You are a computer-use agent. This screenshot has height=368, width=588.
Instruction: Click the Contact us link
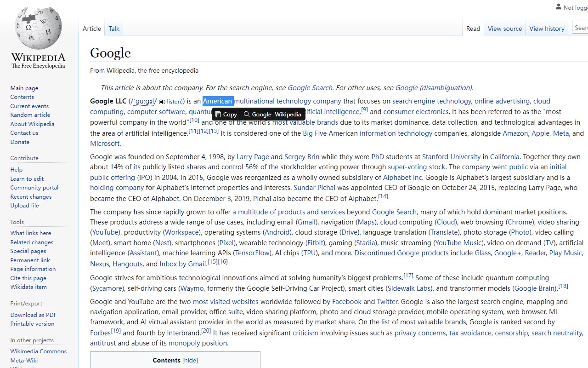click(x=24, y=133)
